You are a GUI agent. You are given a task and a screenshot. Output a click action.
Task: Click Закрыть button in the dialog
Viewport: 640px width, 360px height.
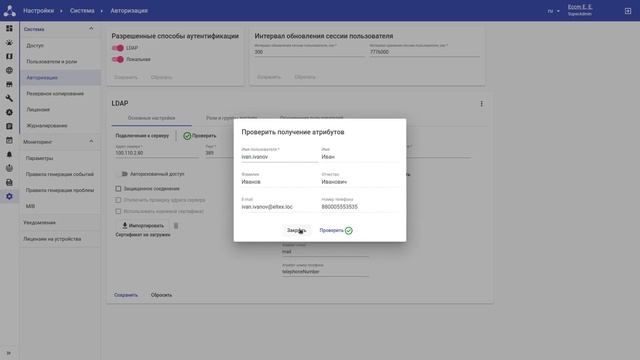[x=296, y=231]
